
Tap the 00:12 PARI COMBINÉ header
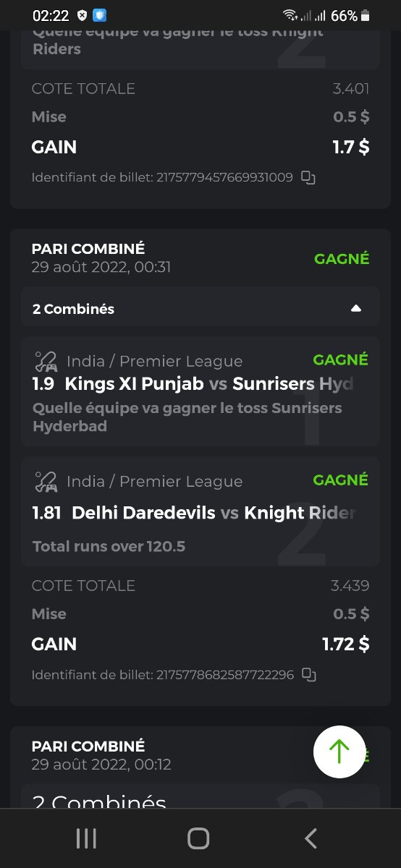pyautogui.click(x=101, y=754)
